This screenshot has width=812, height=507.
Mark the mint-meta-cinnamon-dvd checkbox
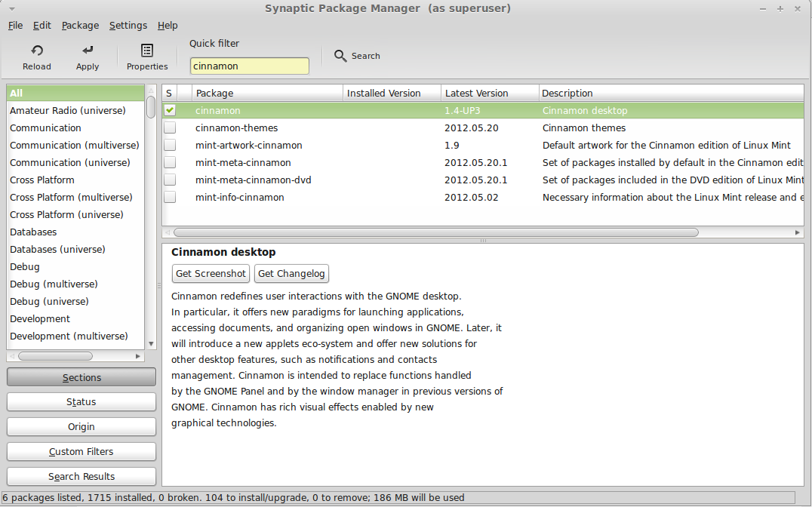click(170, 180)
